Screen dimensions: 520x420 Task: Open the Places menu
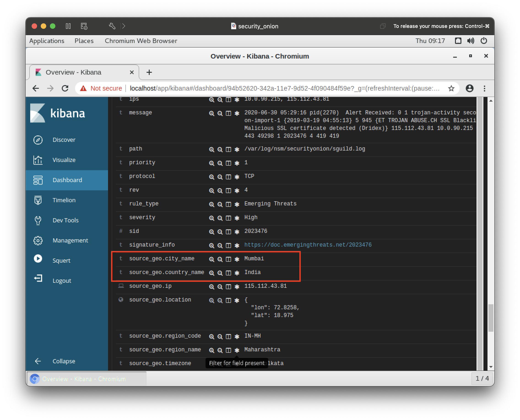coord(84,41)
